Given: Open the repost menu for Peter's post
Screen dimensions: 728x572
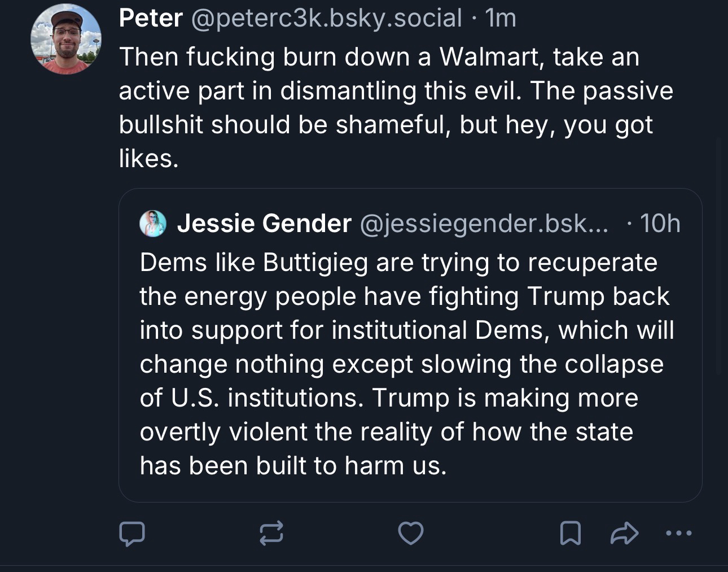Looking at the screenshot, I should coord(271,533).
